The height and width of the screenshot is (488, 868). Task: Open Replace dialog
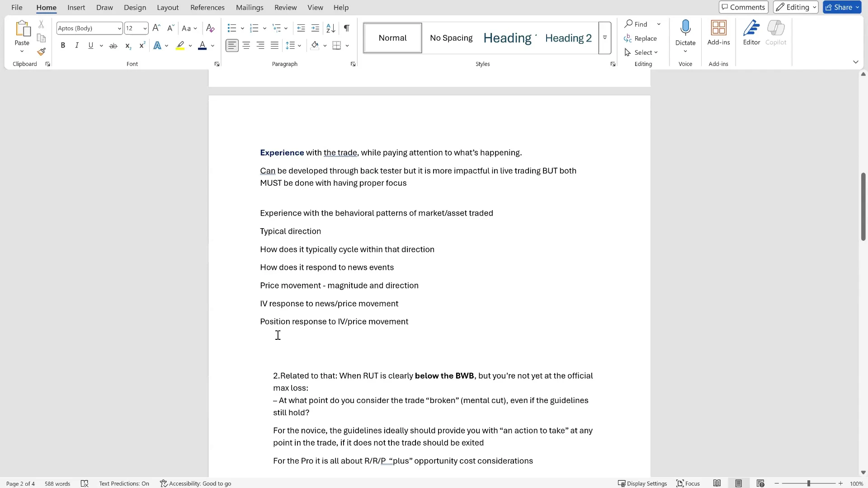pyautogui.click(x=641, y=38)
